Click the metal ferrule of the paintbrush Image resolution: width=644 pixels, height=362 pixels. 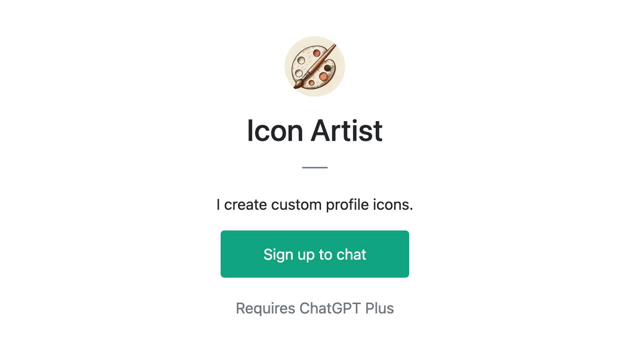307,74
